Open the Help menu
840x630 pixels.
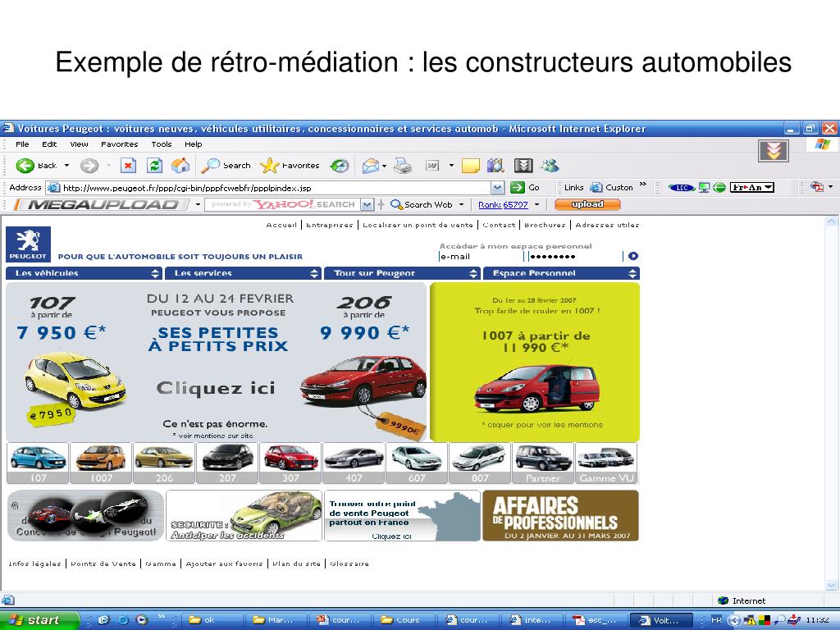194,144
